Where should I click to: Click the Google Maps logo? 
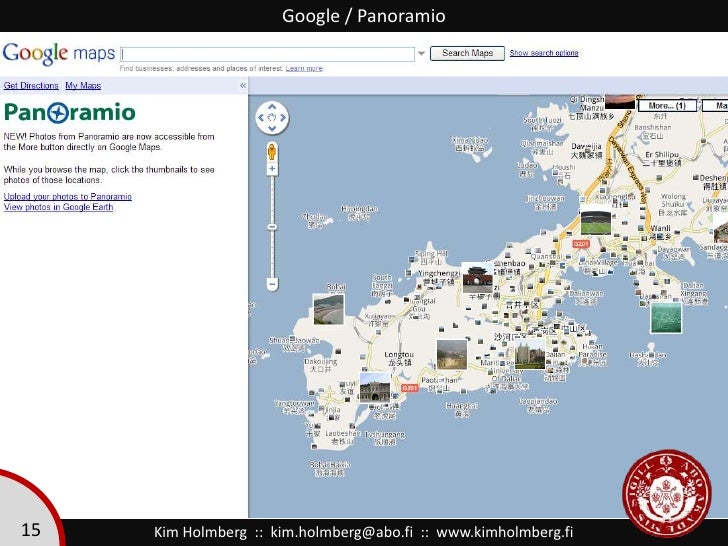click(59, 54)
